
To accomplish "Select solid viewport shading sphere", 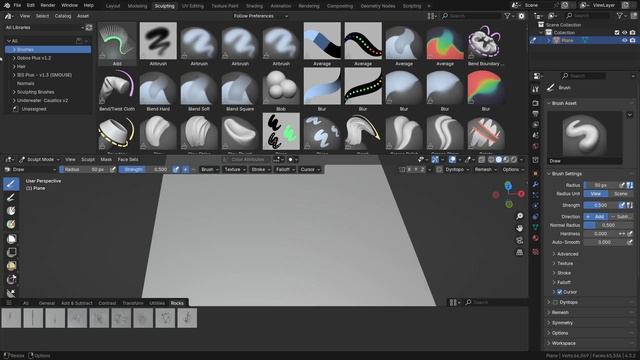I will 499,160.
